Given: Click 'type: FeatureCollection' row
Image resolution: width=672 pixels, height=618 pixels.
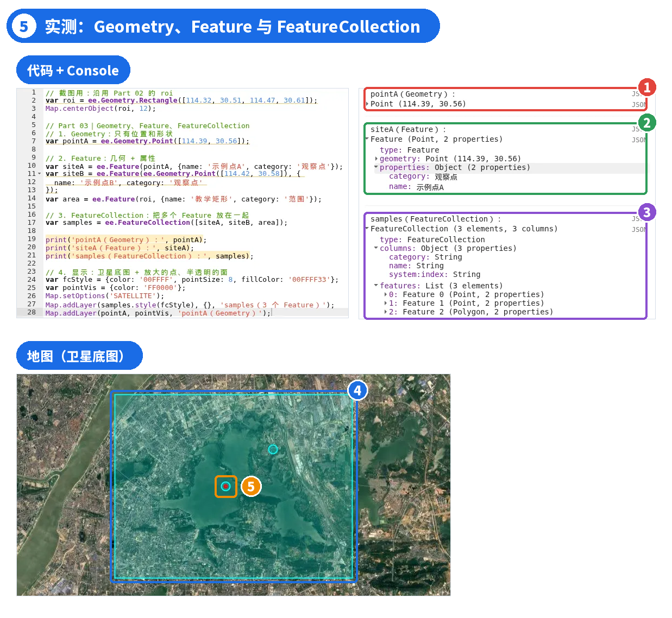Looking at the screenshot, I should click(x=432, y=239).
